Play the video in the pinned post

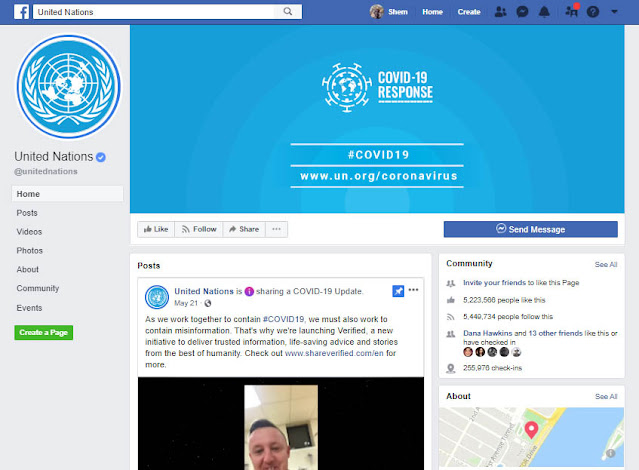(281, 424)
